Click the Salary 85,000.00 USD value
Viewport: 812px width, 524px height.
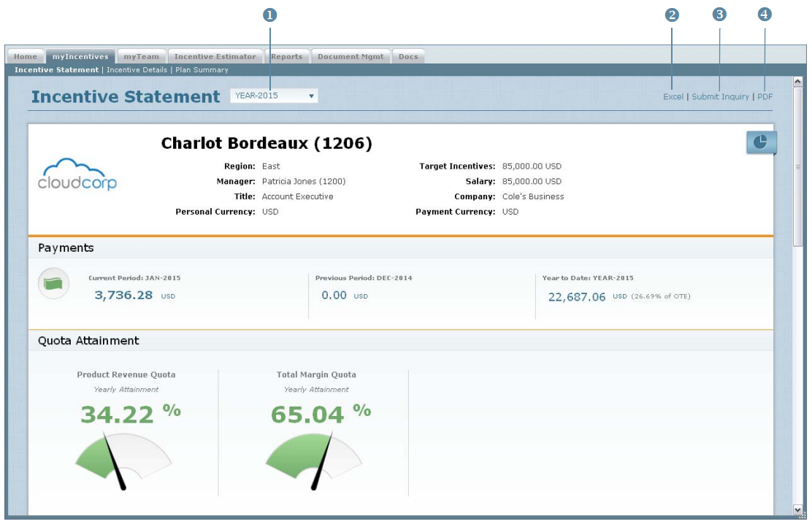click(532, 181)
